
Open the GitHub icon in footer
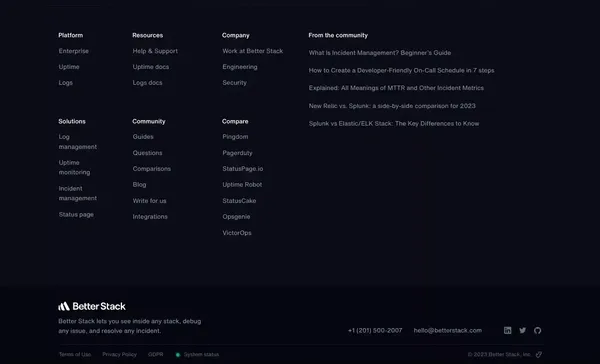(x=538, y=330)
